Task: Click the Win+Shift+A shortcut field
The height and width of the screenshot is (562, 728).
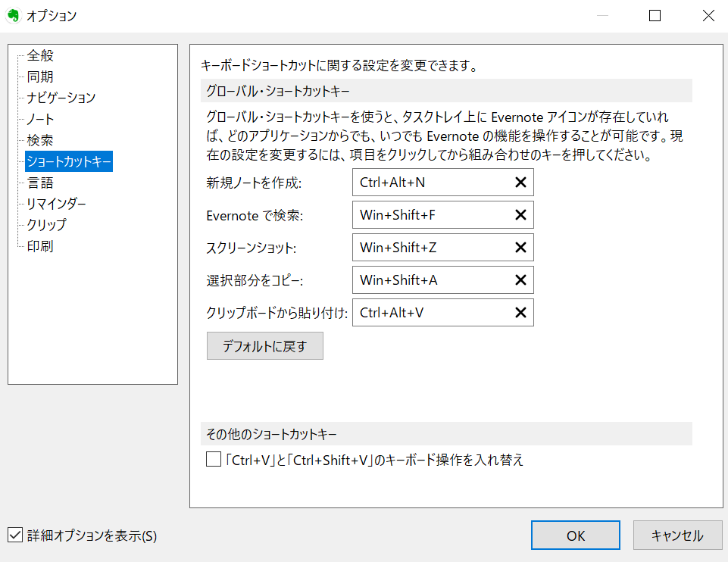Action: pos(443,279)
